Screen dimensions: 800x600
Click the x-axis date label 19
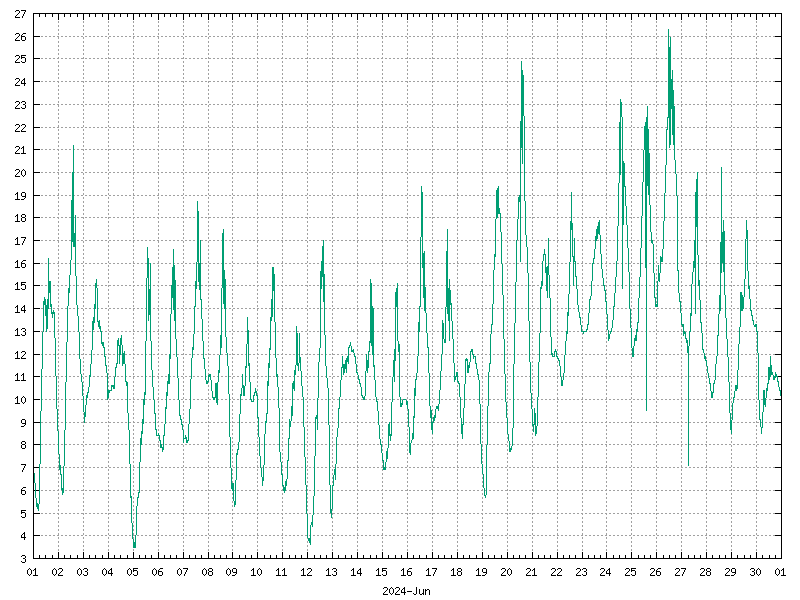click(482, 572)
